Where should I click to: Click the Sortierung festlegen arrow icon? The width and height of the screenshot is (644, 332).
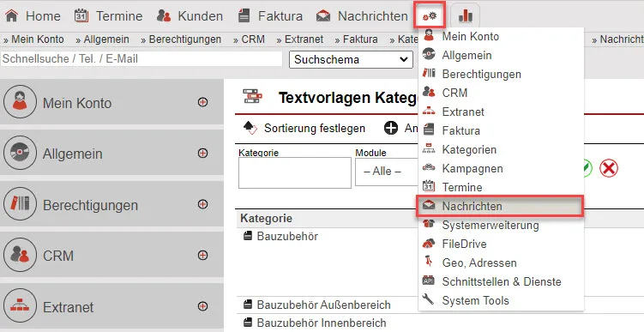250,128
